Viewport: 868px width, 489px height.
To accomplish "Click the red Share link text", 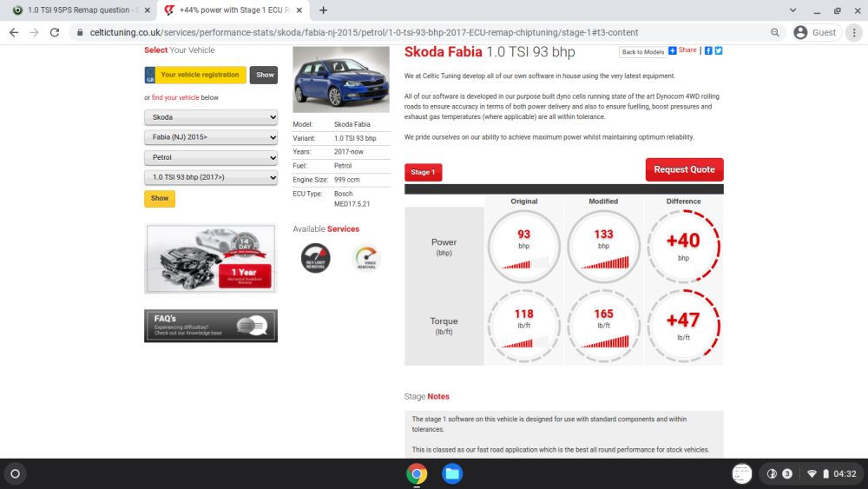I will pyautogui.click(x=687, y=50).
